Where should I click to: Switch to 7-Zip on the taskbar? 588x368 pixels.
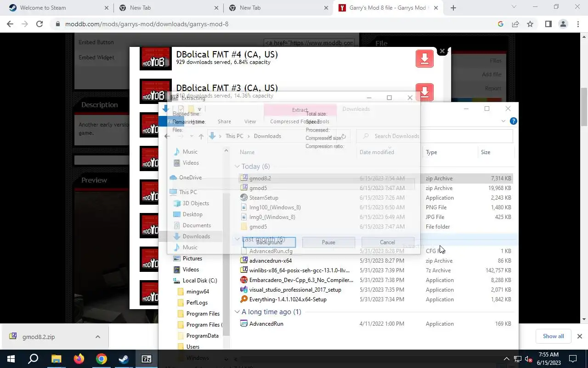pyautogui.click(x=147, y=359)
